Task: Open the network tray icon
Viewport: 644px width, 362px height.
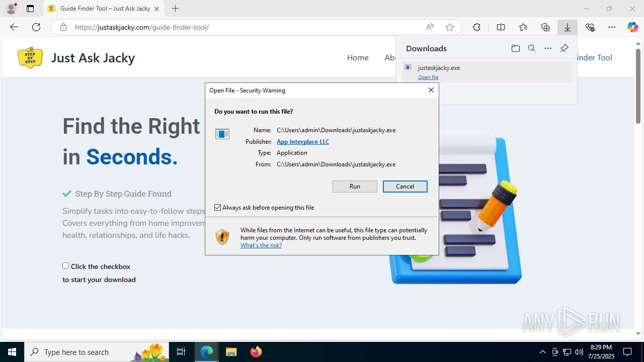Action: click(x=567, y=352)
